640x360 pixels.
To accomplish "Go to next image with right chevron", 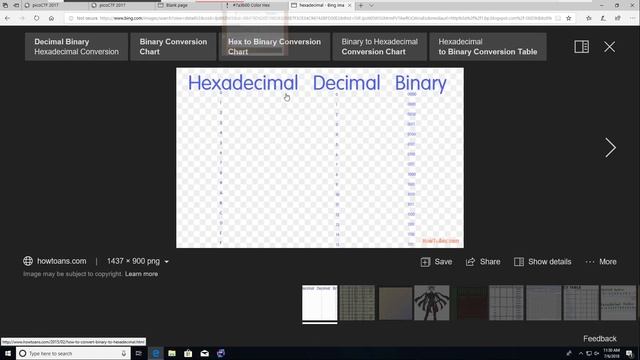I will pyautogui.click(x=610, y=147).
